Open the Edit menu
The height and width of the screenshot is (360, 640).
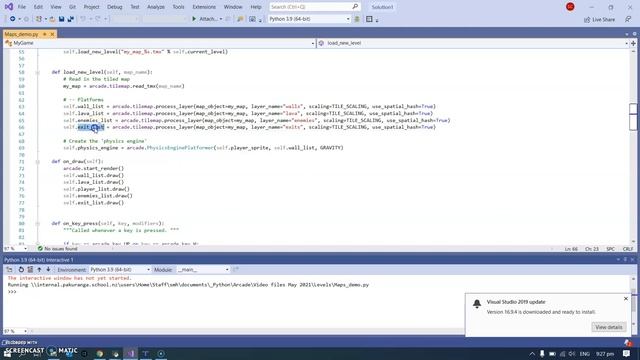pyautogui.click(x=38, y=7)
